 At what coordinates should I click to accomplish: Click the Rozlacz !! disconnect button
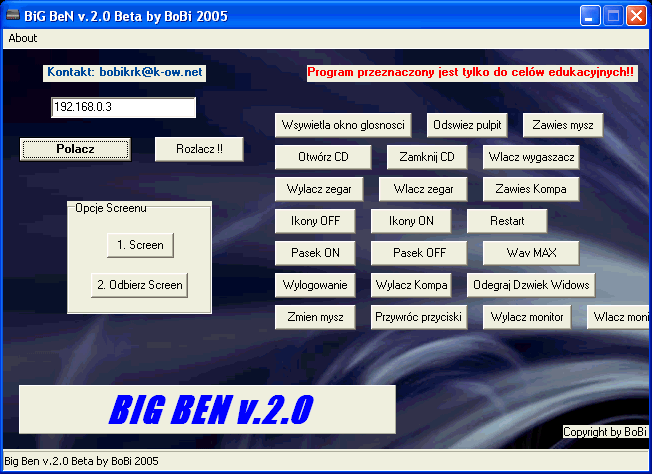point(199,149)
